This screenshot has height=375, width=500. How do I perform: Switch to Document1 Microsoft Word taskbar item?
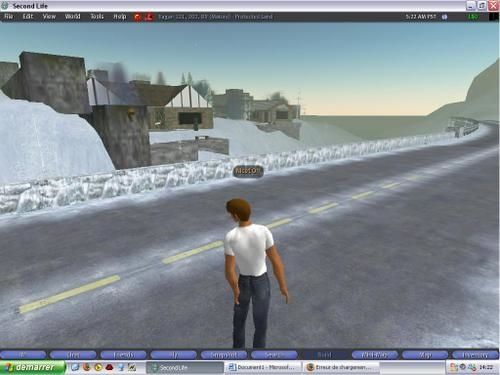262,367
